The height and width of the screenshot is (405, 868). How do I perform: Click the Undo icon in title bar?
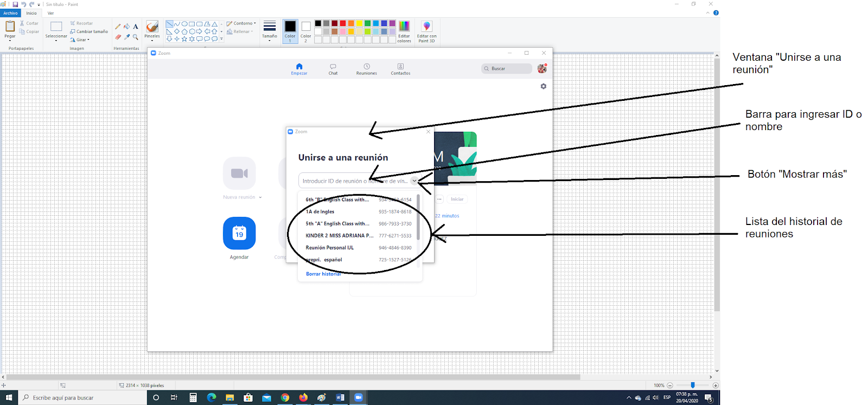23,4
